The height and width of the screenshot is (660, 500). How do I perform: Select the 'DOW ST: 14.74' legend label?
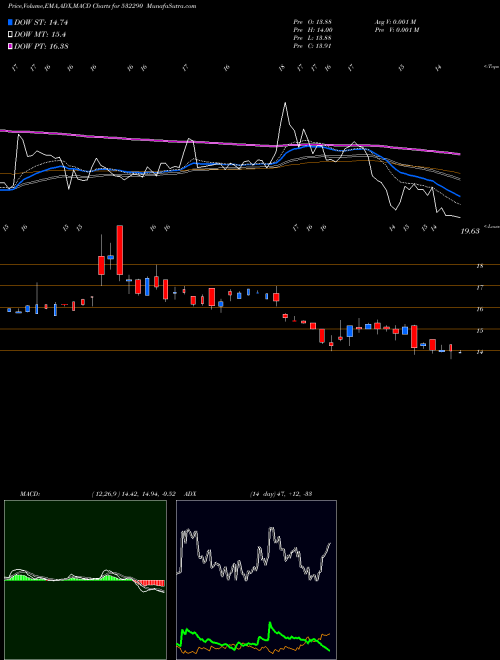pyautogui.click(x=41, y=23)
